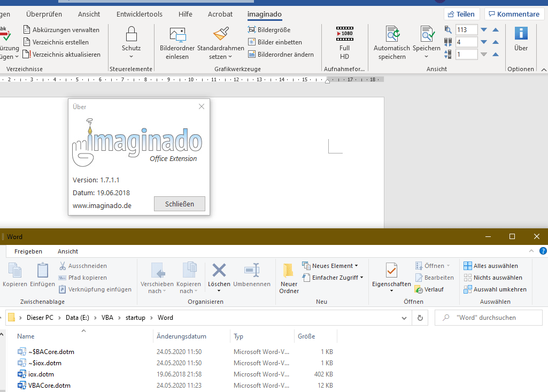Open the Hilfe ribbon tab

[185, 14]
